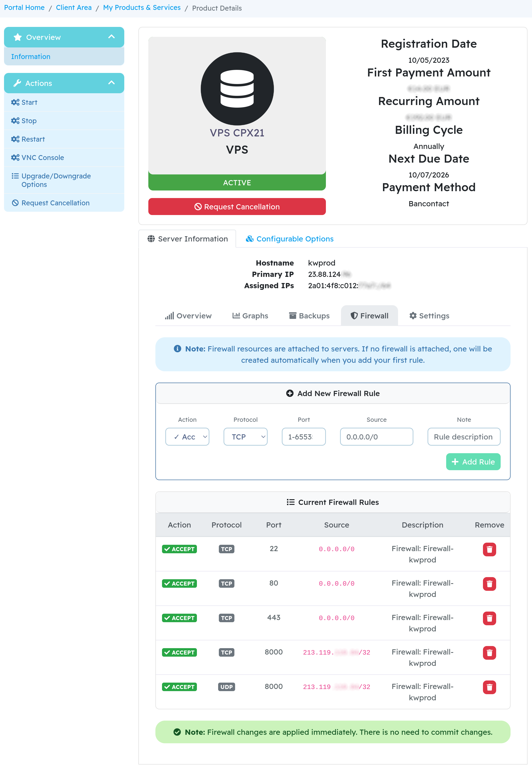532x769 pixels.
Task: Click the green check icon in bottom note
Action: (x=177, y=732)
